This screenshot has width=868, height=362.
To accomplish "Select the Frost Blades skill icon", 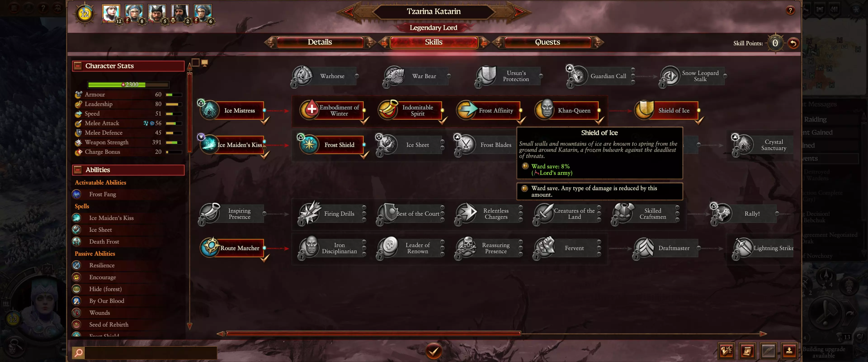I will click(x=466, y=145).
